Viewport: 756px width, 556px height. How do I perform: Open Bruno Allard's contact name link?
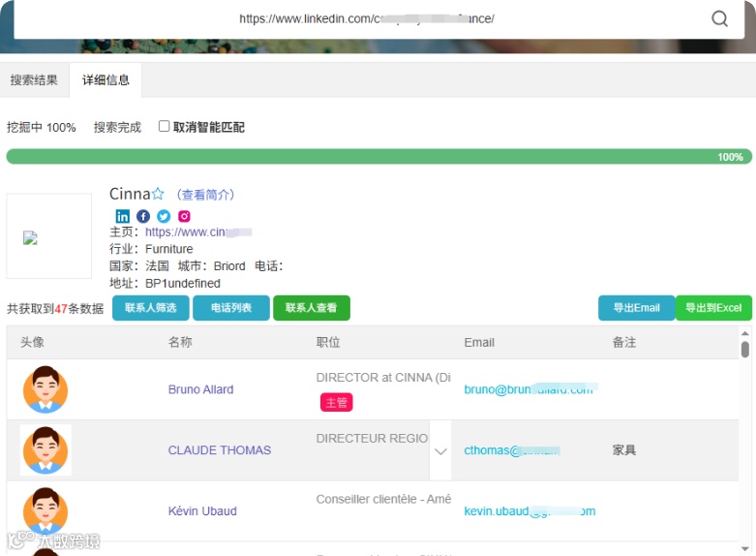200,389
